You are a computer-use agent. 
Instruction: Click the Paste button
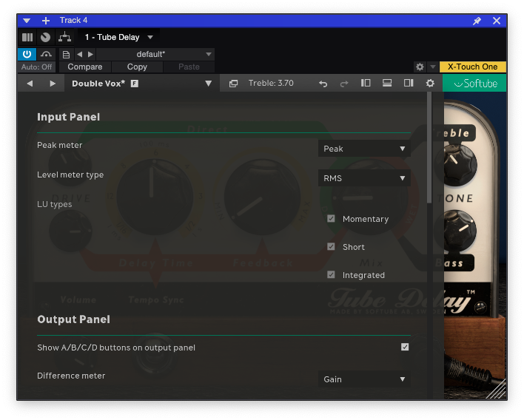point(189,67)
